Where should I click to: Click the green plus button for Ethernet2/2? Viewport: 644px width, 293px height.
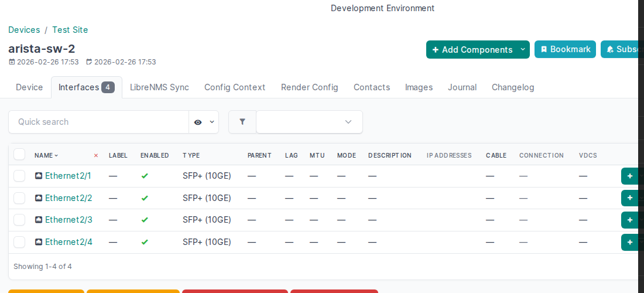630,198
